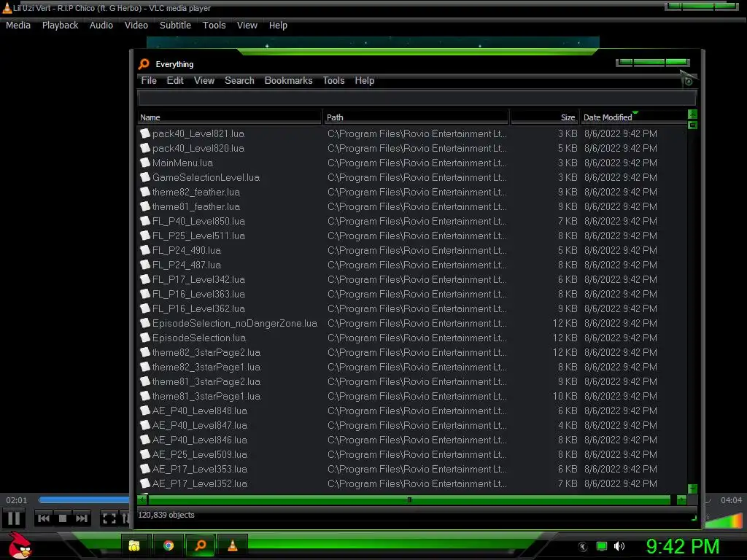Select file AE_P25_Level509.lua
This screenshot has height=560, width=747.
point(200,454)
